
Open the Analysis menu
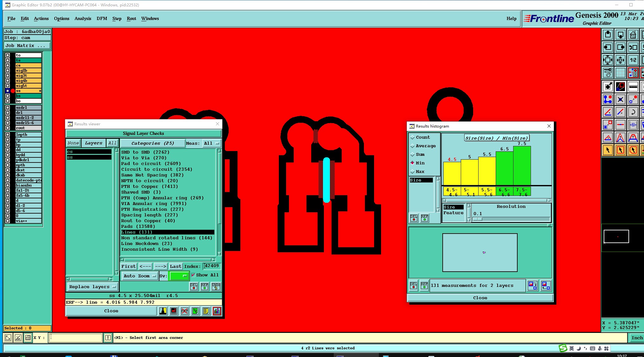pyautogui.click(x=83, y=19)
